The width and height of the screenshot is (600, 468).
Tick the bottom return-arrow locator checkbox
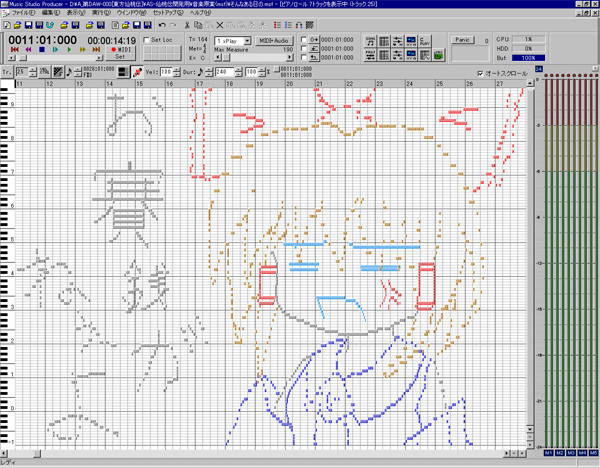pyautogui.click(x=304, y=57)
